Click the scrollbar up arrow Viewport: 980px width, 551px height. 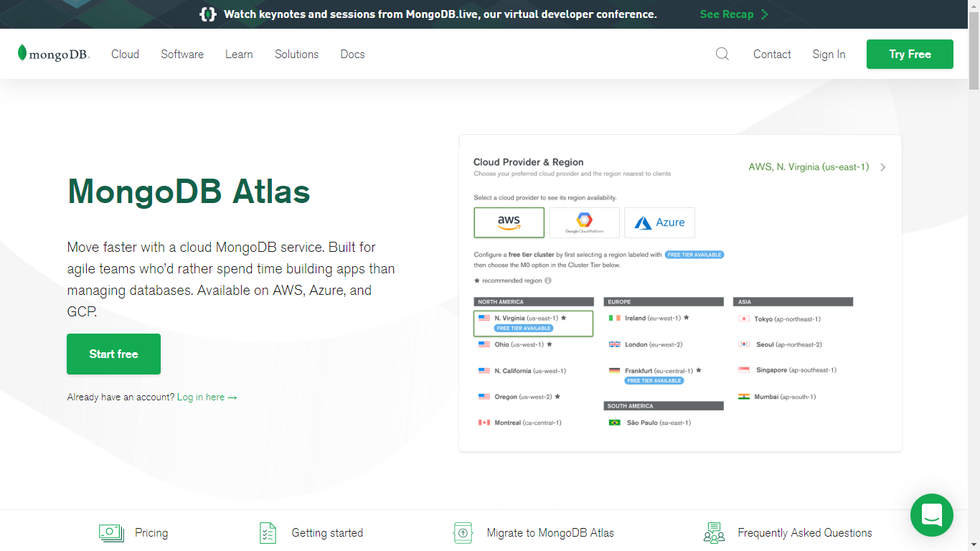(974, 6)
